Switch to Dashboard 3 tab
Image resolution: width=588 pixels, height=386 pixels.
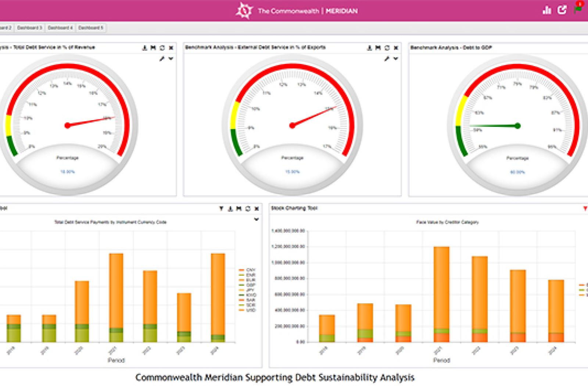[29, 28]
